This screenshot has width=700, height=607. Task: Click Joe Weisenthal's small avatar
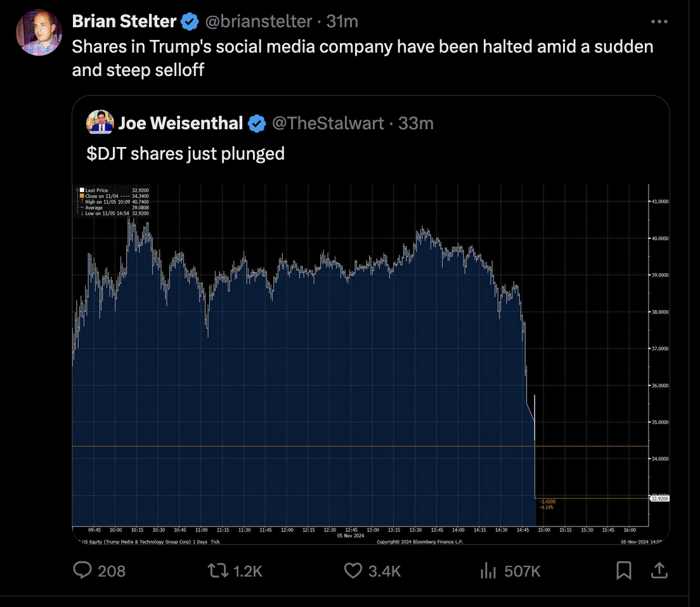click(x=100, y=122)
